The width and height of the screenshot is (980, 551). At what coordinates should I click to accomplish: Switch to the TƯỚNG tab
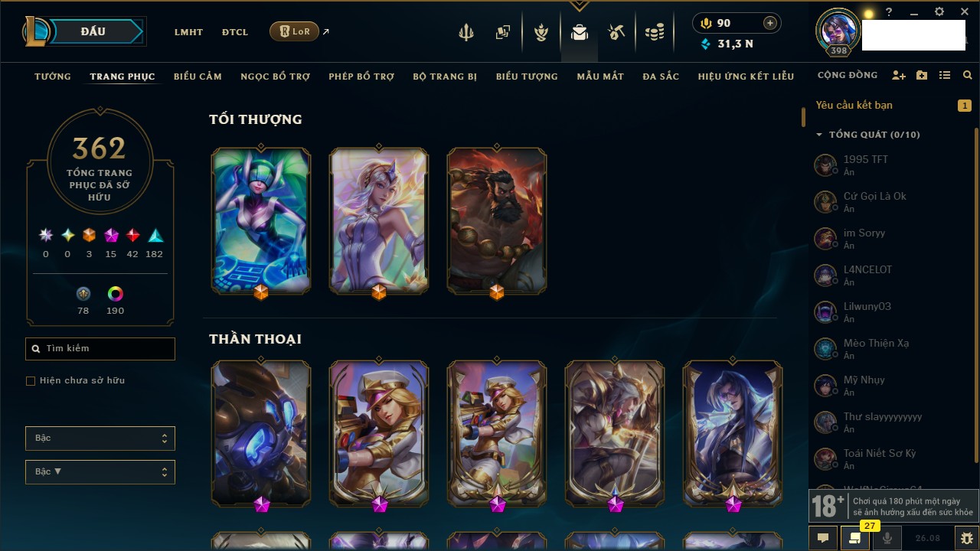53,77
